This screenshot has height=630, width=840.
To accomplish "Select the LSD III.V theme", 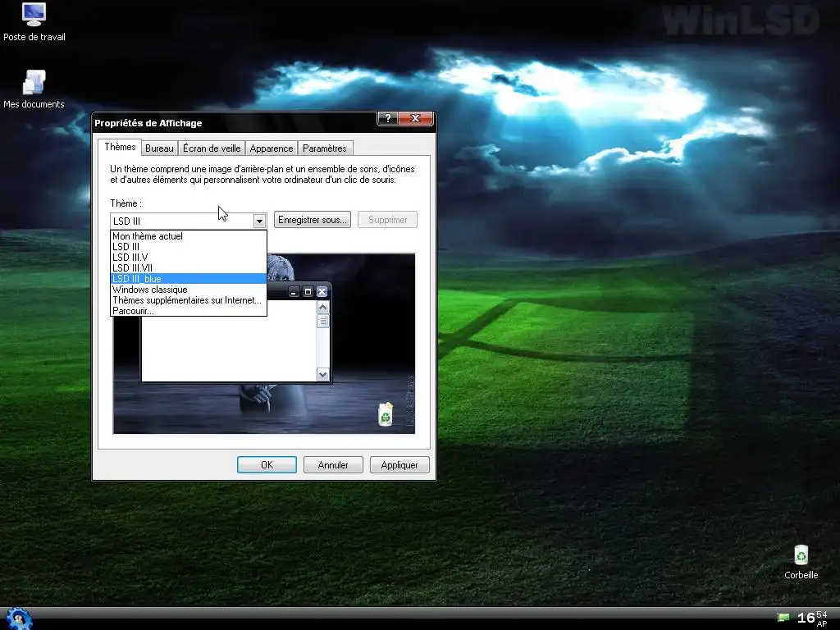I will pyautogui.click(x=189, y=258).
